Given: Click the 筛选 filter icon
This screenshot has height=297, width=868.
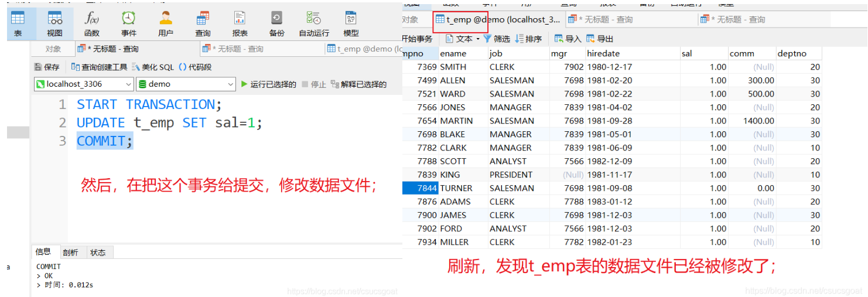Looking at the screenshot, I should tap(497, 39).
